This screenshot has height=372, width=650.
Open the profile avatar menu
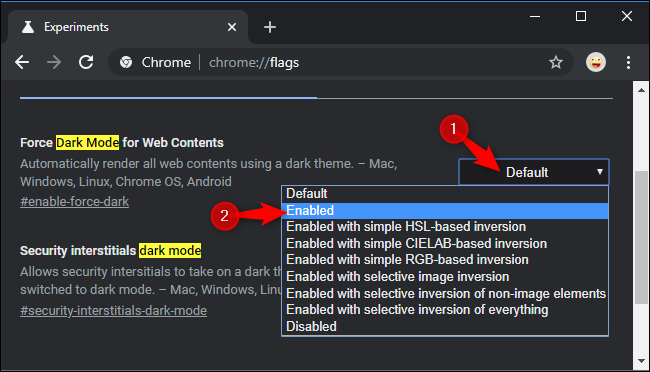click(596, 63)
